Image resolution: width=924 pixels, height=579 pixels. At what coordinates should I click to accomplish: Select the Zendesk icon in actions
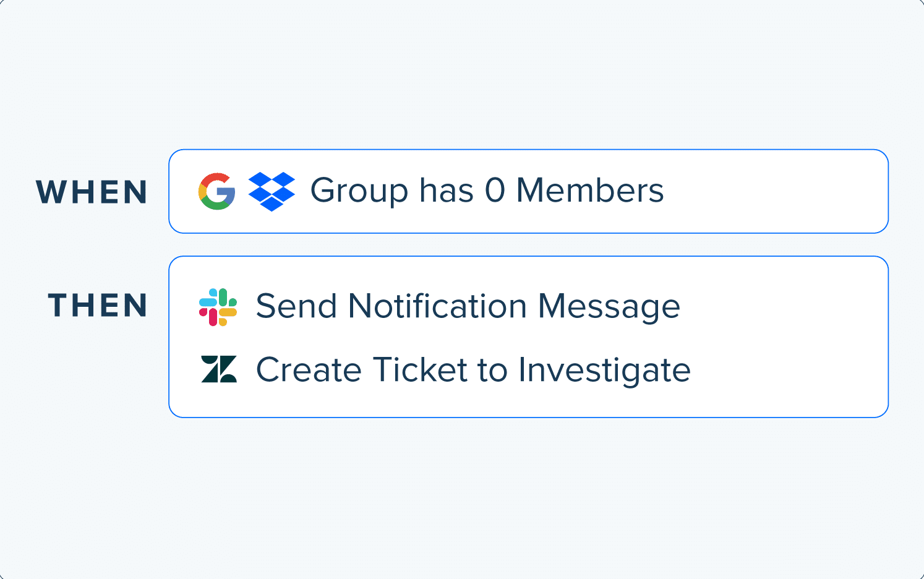click(x=219, y=369)
